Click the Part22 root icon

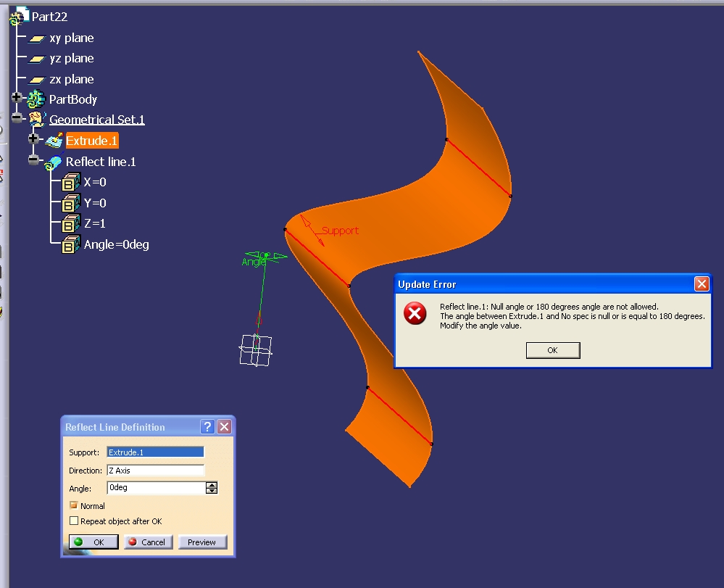[19, 16]
